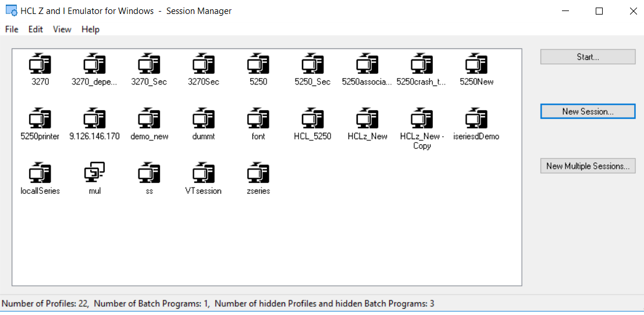
Task: Select the 3270 session profile icon
Action: (40, 63)
